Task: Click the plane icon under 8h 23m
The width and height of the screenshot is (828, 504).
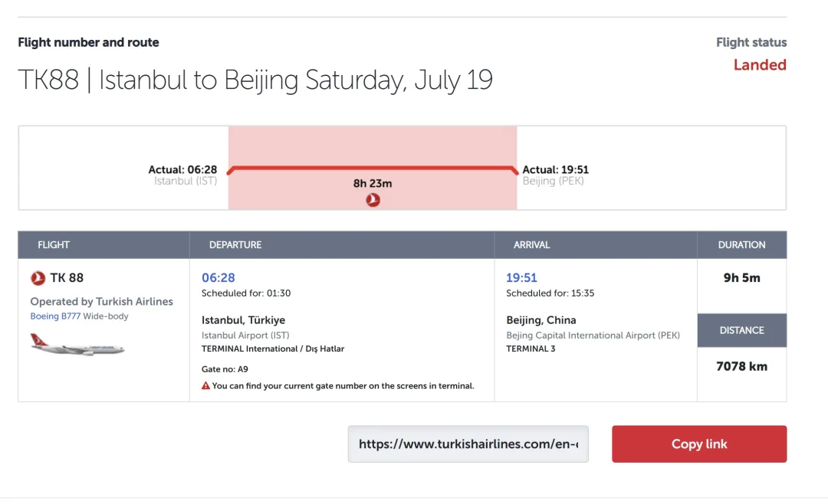Action: (373, 200)
